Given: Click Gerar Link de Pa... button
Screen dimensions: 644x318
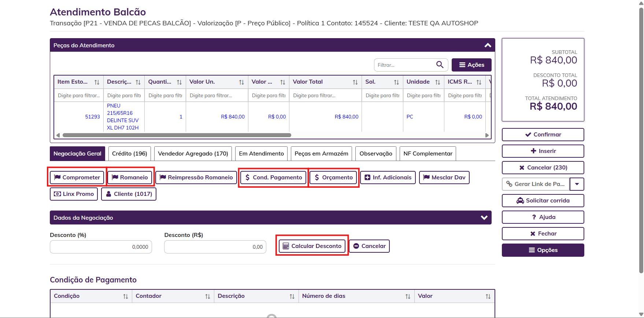Looking at the screenshot, I should point(536,184).
